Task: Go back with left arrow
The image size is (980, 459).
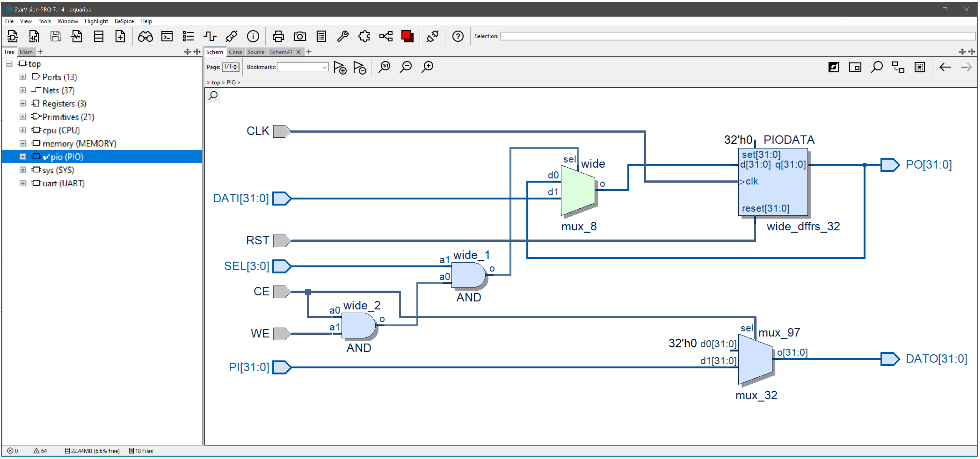Action: [945, 67]
